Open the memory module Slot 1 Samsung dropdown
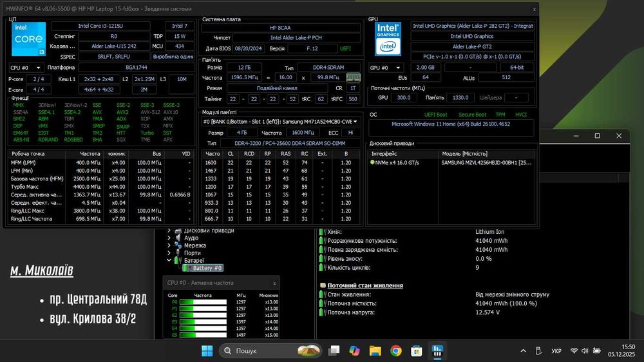 280,122
